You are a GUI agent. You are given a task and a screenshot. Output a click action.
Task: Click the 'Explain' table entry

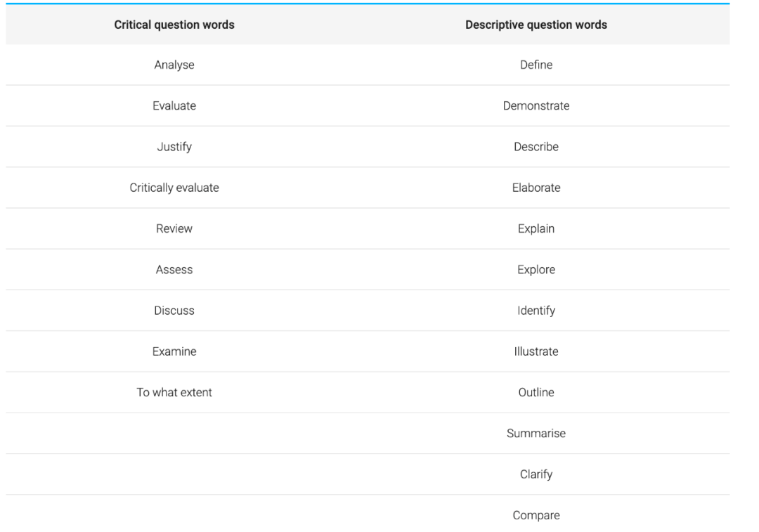point(536,228)
